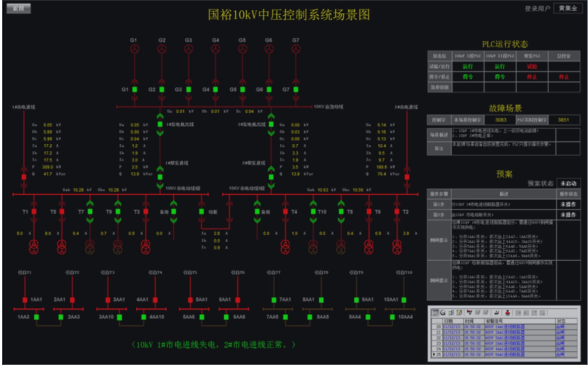Click the 10AA4 green tie breaker

click(x=392, y=317)
